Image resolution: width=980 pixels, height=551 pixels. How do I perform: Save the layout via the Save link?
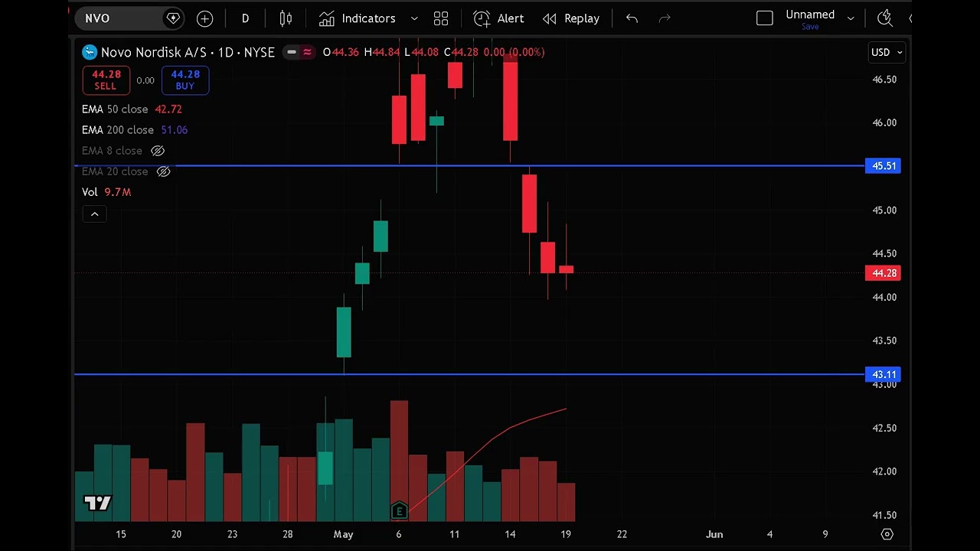pyautogui.click(x=810, y=27)
